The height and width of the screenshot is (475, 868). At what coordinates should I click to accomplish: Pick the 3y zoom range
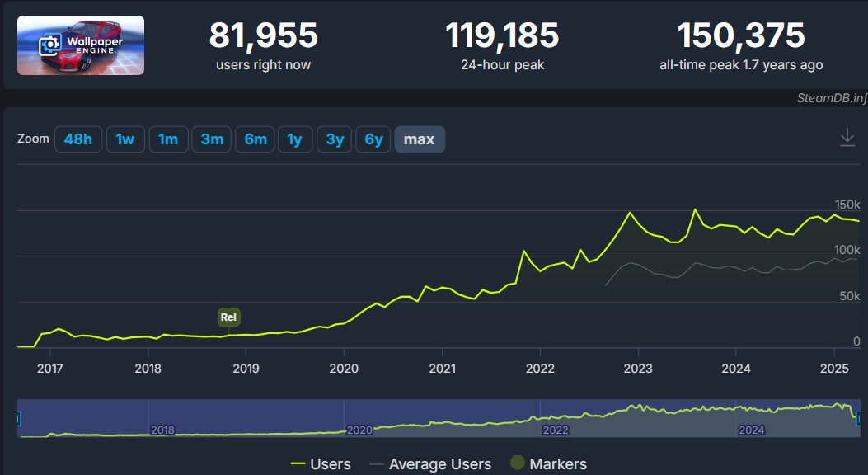335,139
